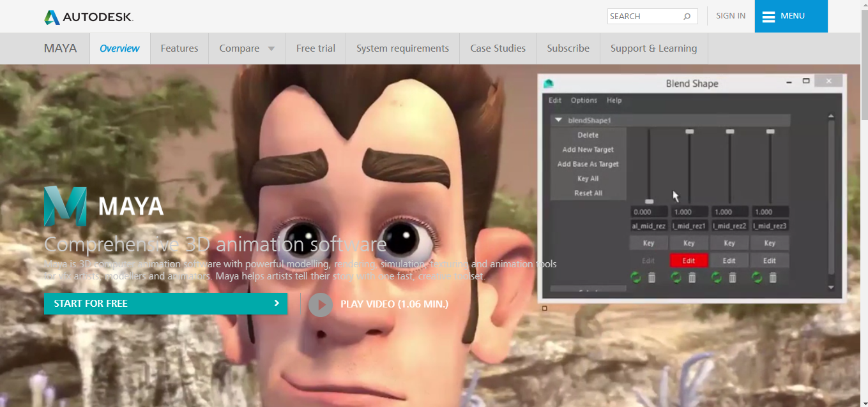Click Blend Shape panel scroll-up arrow
868x407 pixels.
[831, 116]
